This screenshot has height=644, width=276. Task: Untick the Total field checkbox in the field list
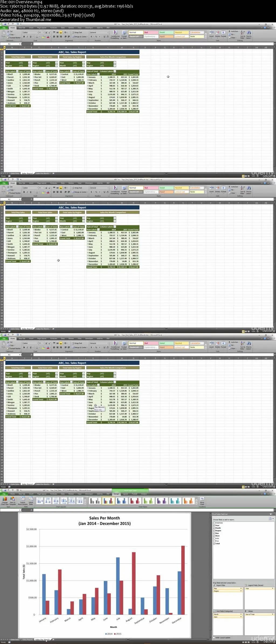pyautogui.click(x=214, y=544)
